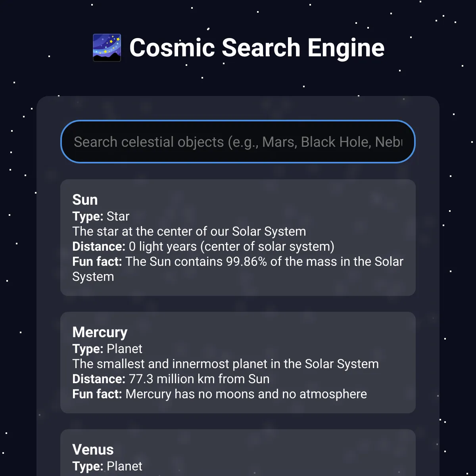
Task: Click the Sun description sentence
Action: (189, 232)
